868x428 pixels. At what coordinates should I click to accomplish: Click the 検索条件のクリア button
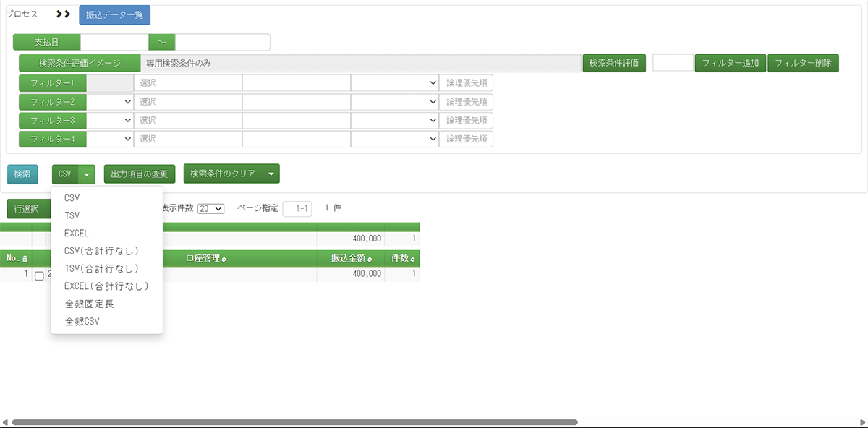223,174
